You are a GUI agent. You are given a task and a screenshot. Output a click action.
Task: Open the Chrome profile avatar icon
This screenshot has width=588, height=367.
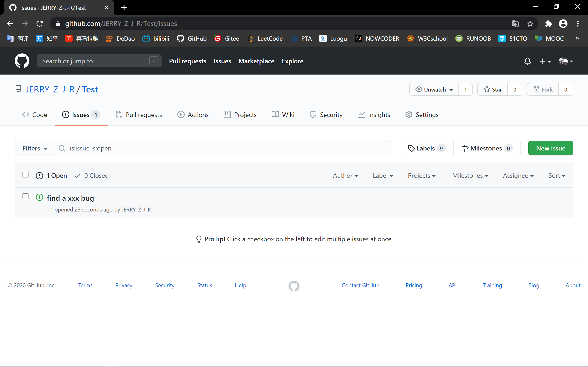tap(563, 24)
